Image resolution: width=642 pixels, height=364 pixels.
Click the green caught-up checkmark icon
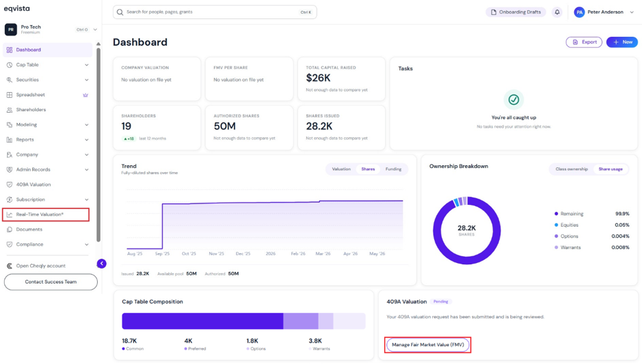click(x=513, y=100)
